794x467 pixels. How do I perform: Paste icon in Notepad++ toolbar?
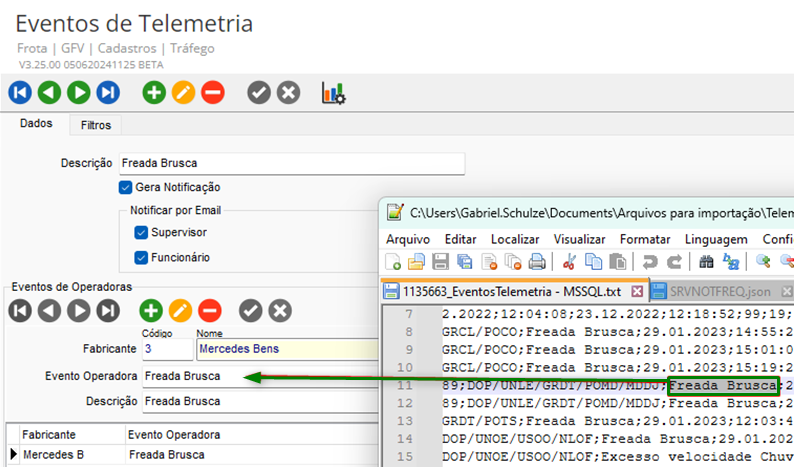(x=617, y=262)
